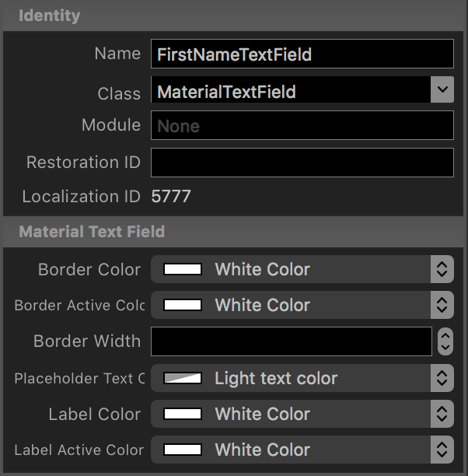Screen dimensions: 468x476
Task: Click the Restoration ID text field
Action: click(302, 163)
